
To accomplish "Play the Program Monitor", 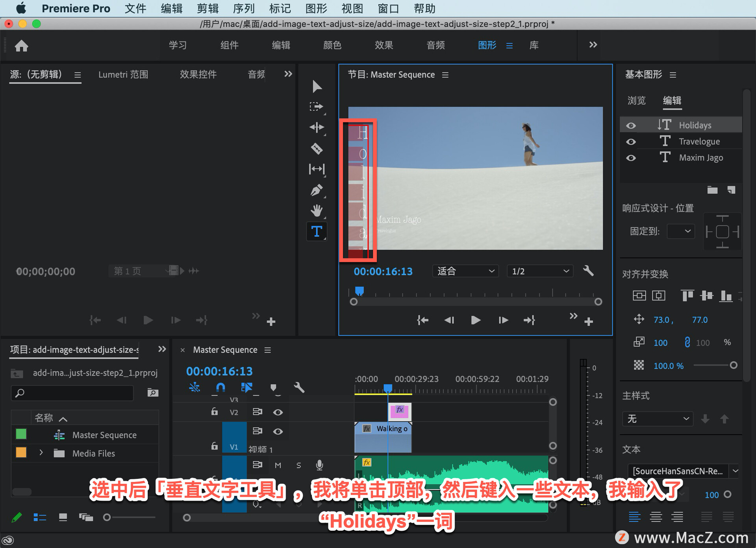I will point(476,320).
